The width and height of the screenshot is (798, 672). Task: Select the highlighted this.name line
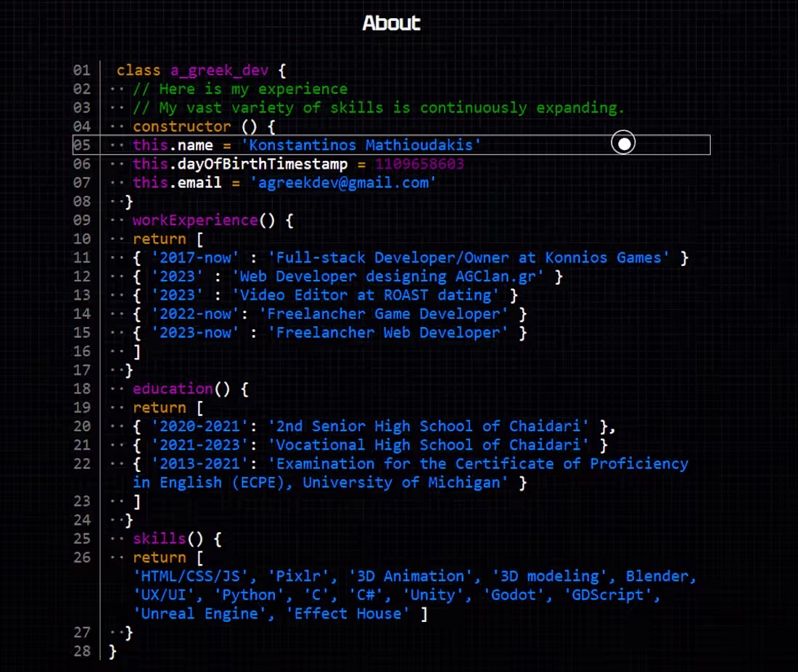tap(305, 144)
